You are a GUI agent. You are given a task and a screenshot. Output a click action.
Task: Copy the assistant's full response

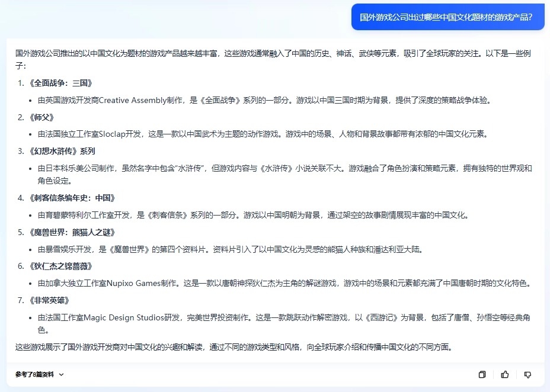tap(482, 374)
